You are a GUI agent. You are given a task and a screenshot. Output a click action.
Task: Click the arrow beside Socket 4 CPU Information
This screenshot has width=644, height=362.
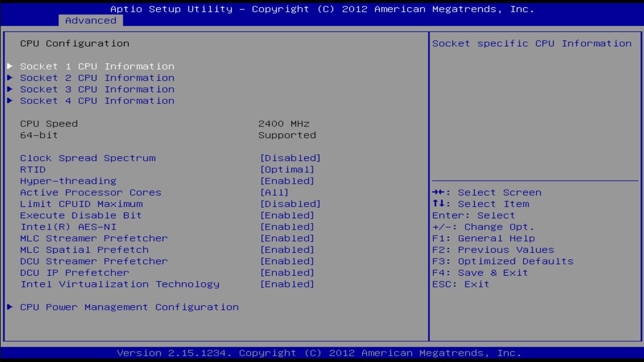10,101
